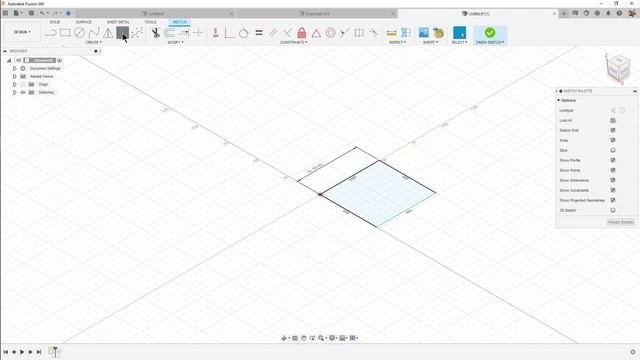Select the Line sketch tool
The width and height of the screenshot is (640, 360).
click(51, 33)
